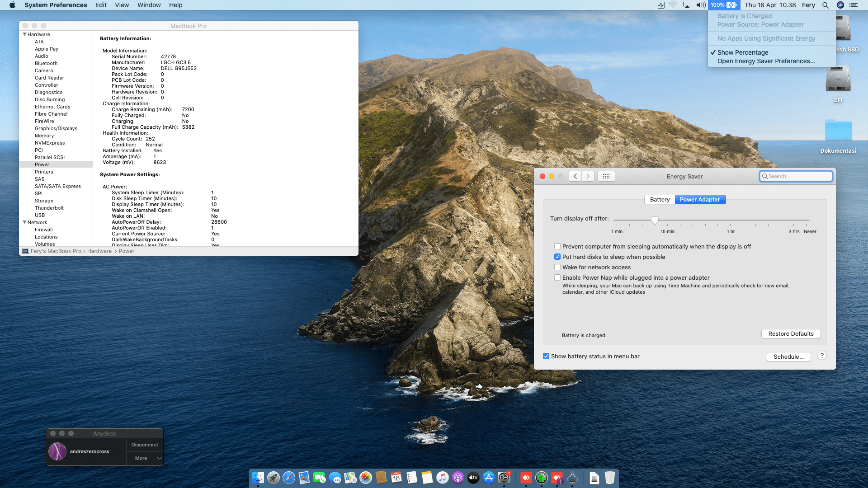
Task: Enable Prevent computer from sleeping automatically
Action: pos(557,246)
